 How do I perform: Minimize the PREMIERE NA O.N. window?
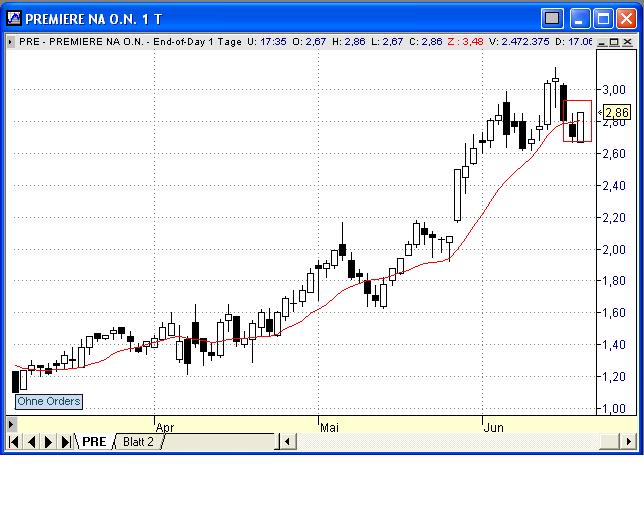(x=579, y=18)
